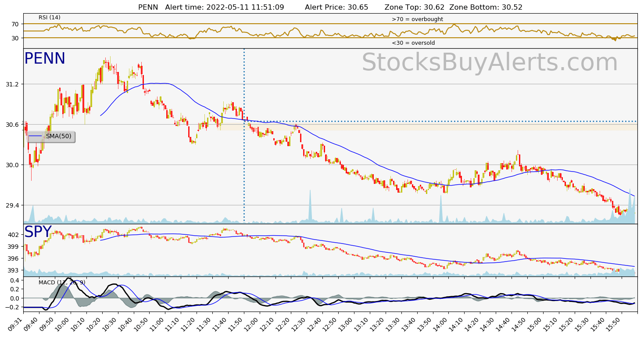Click the MACD 0.0 axis label
Image resolution: width=644 pixels, height=337 pixels.
click(15, 298)
